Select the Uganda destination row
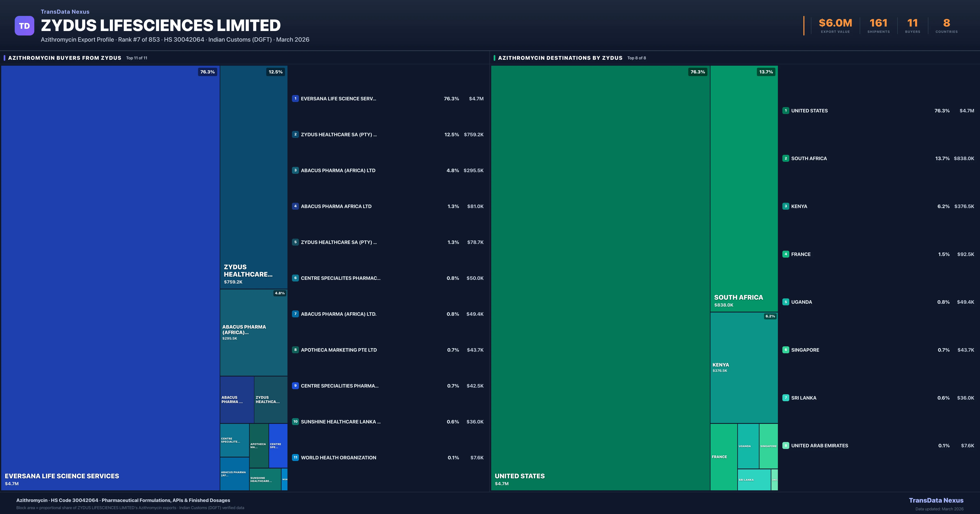Screen dimensions: 980x514 point(802,302)
